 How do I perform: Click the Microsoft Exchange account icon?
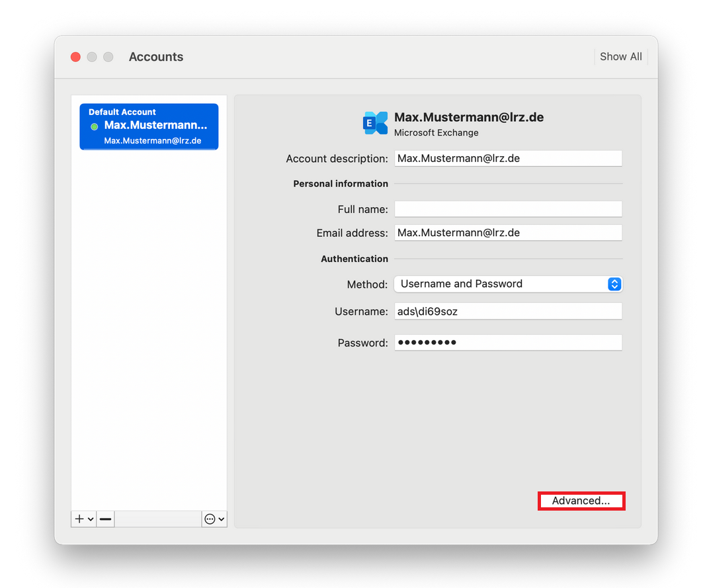click(x=375, y=123)
